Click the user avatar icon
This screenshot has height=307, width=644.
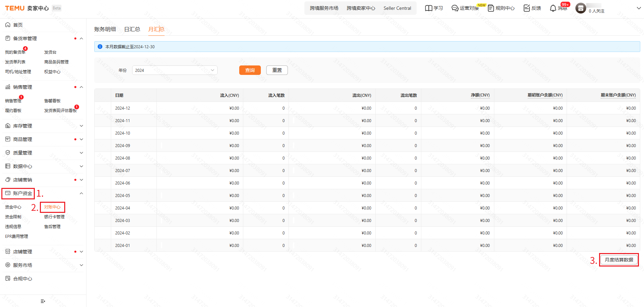point(580,8)
